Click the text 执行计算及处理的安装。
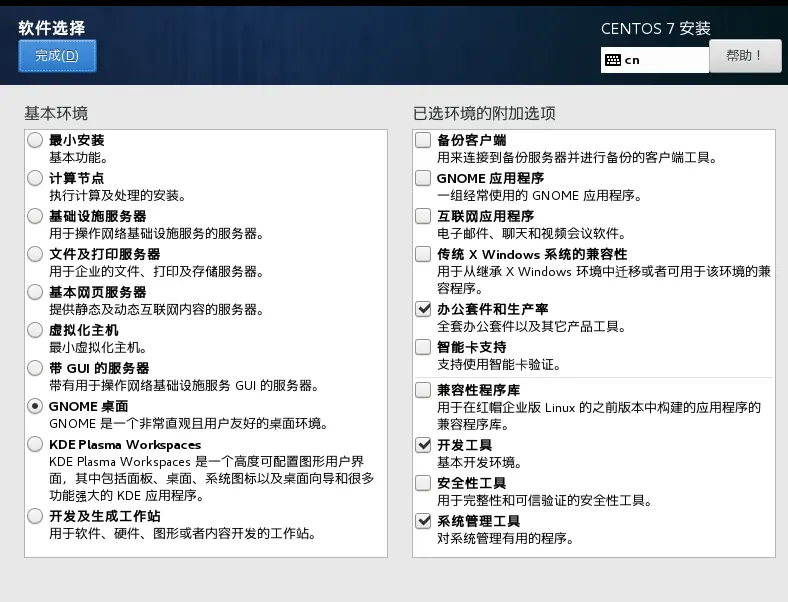 pyautogui.click(x=118, y=195)
